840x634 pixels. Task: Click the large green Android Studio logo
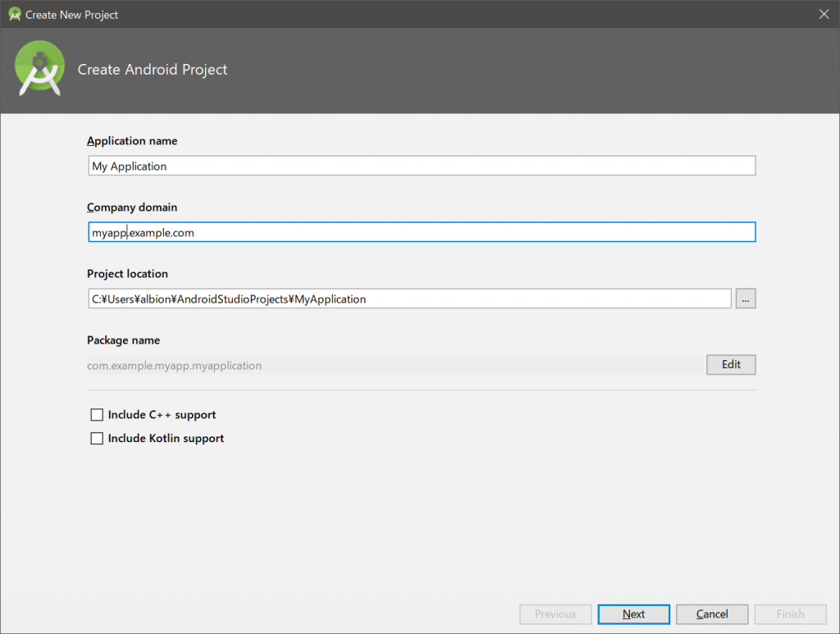pos(40,70)
